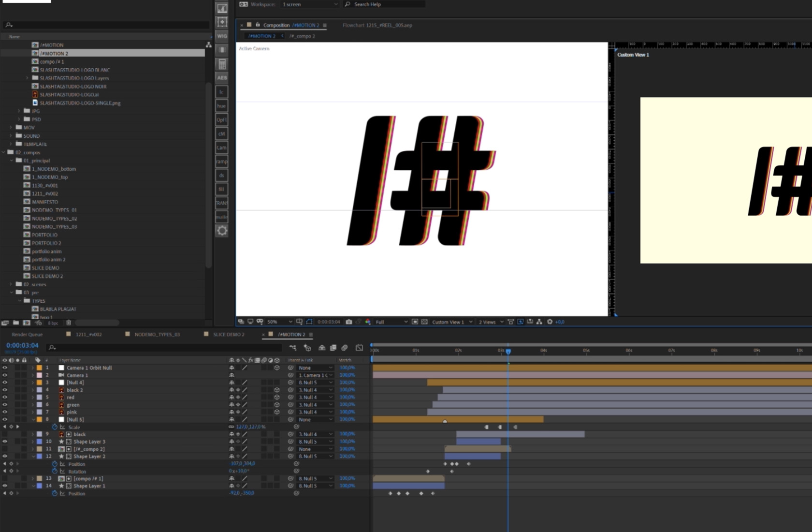Click the project flowchart icon beside file list
812x532 pixels.
point(208,44)
